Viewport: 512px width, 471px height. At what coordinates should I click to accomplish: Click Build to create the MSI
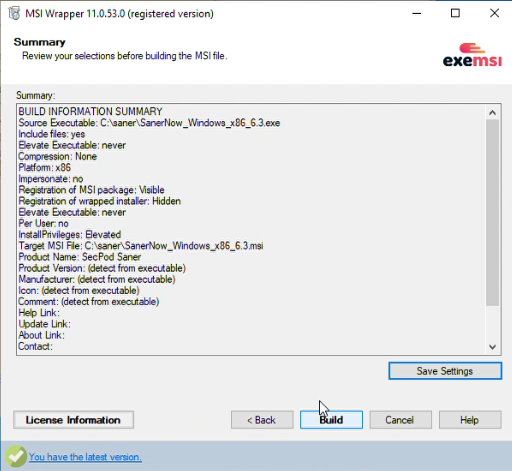pyautogui.click(x=331, y=420)
